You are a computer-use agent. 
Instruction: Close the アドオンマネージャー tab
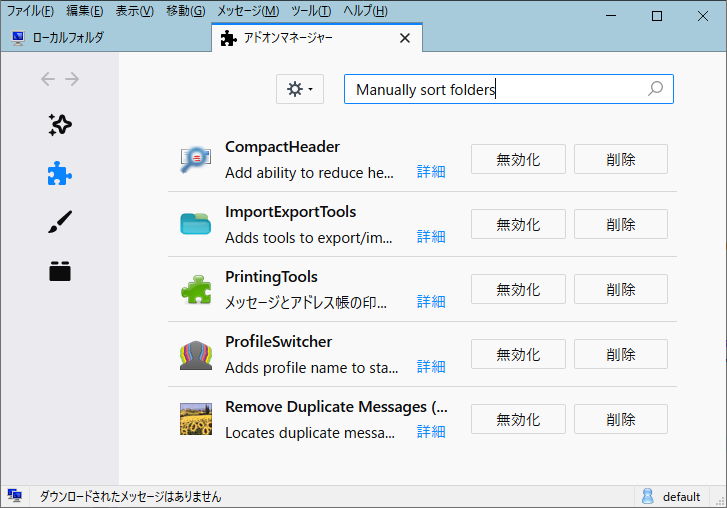[405, 38]
